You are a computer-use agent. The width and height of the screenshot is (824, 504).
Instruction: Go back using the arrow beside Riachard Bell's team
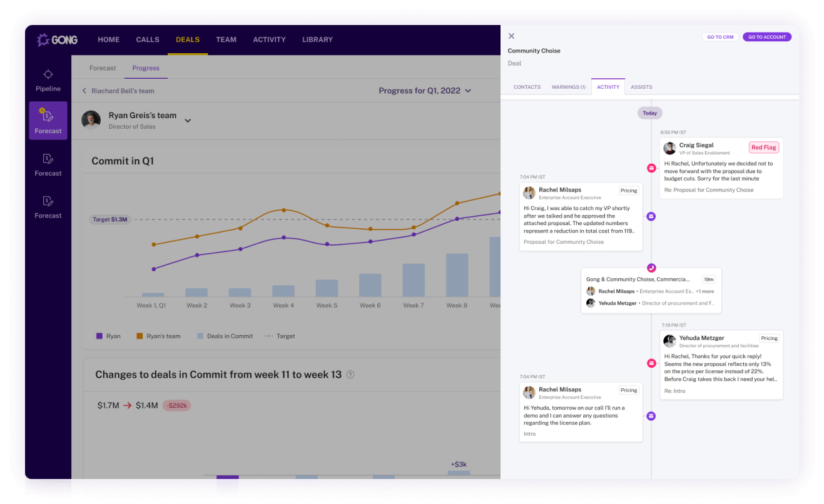pyautogui.click(x=84, y=91)
